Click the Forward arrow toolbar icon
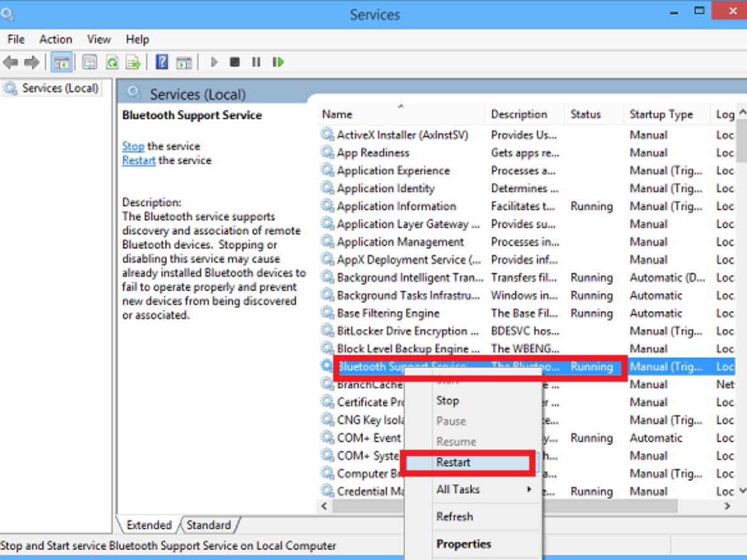 (x=32, y=62)
